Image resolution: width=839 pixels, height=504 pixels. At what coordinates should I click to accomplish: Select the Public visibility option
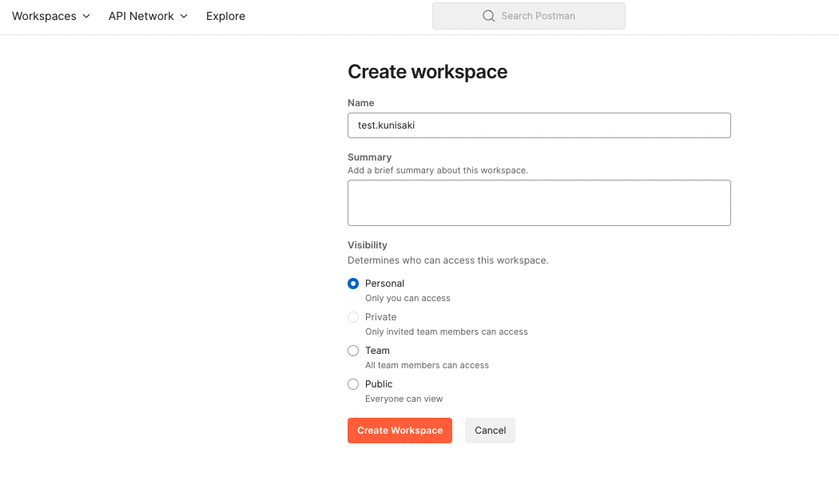(353, 383)
